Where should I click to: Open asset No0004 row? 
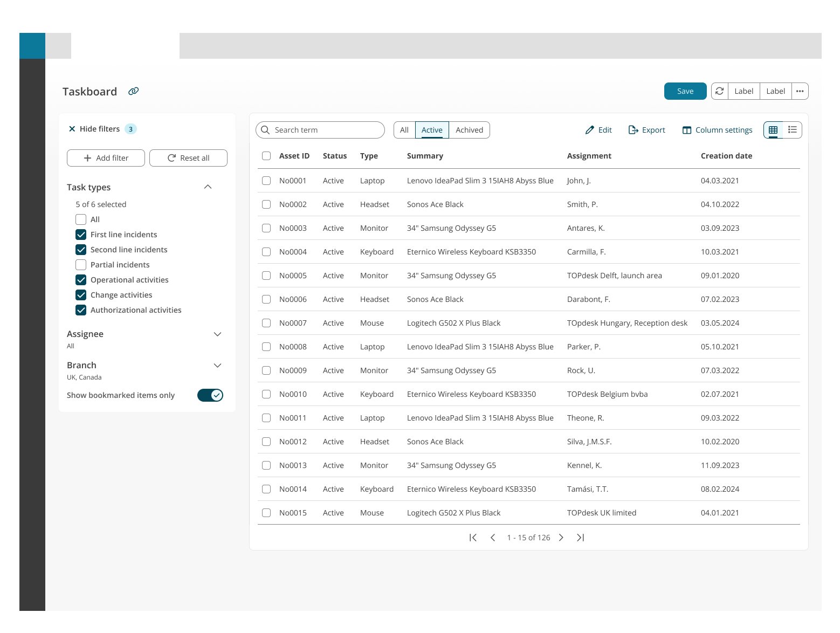[x=529, y=252]
